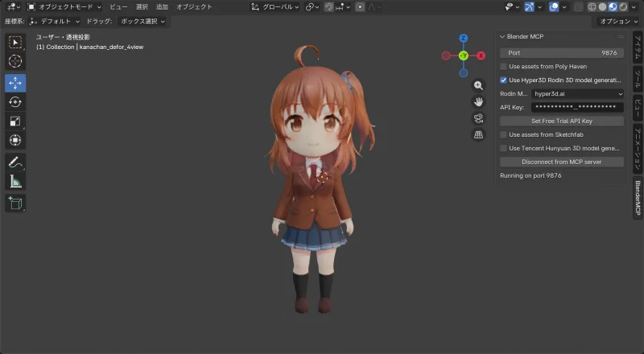The height and width of the screenshot is (354, 644).
Task: Toggle camera view icon
Action: (x=478, y=118)
